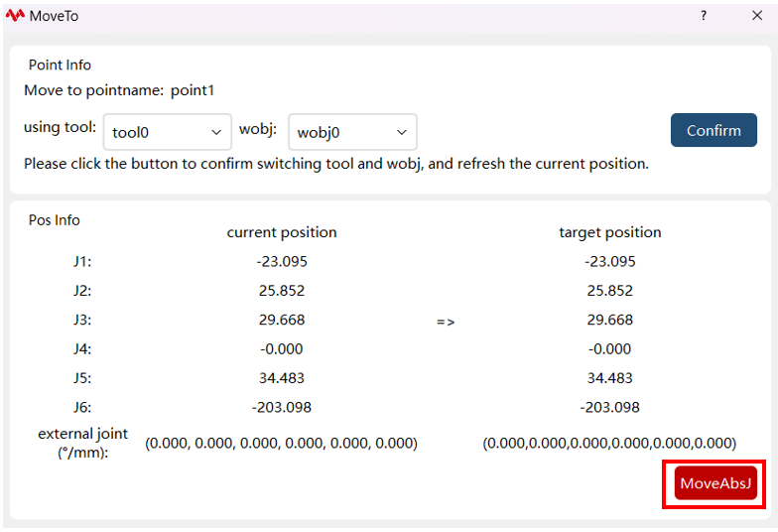Click the current position column header
This screenshot has height=532, width=778.
tap(282, 232)
